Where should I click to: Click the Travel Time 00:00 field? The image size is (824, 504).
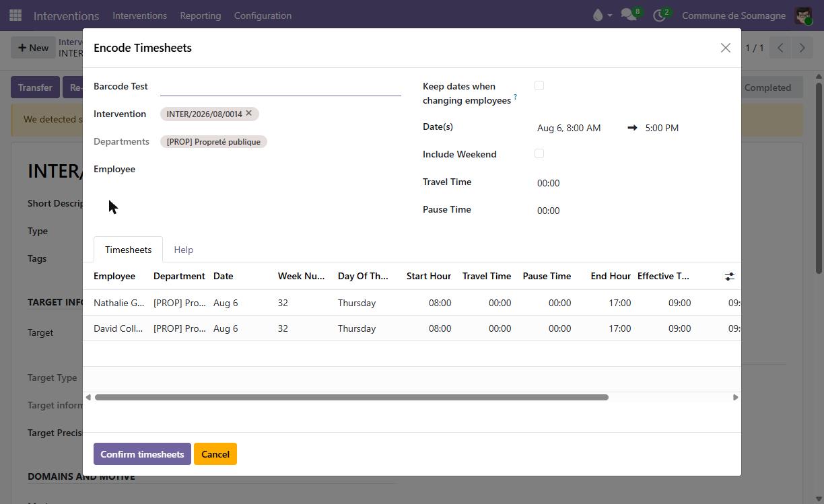pos(549,183)
